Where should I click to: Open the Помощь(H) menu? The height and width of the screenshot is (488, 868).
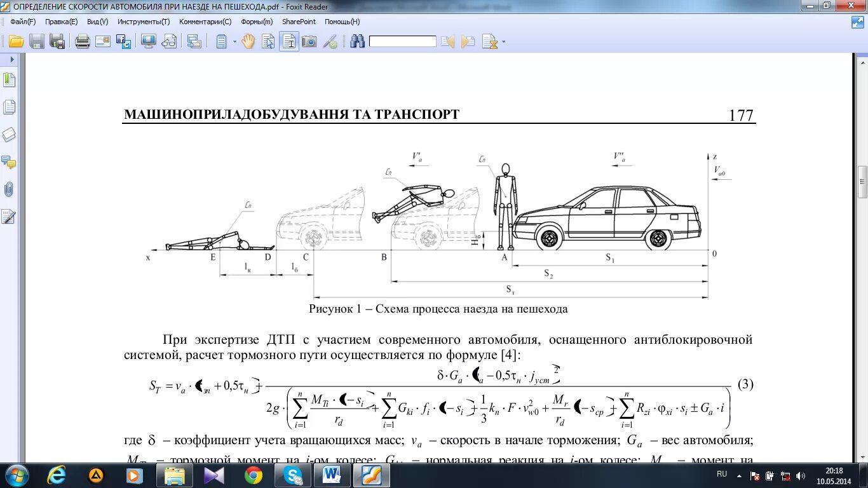pyautogui.click(x=342, y=21)
